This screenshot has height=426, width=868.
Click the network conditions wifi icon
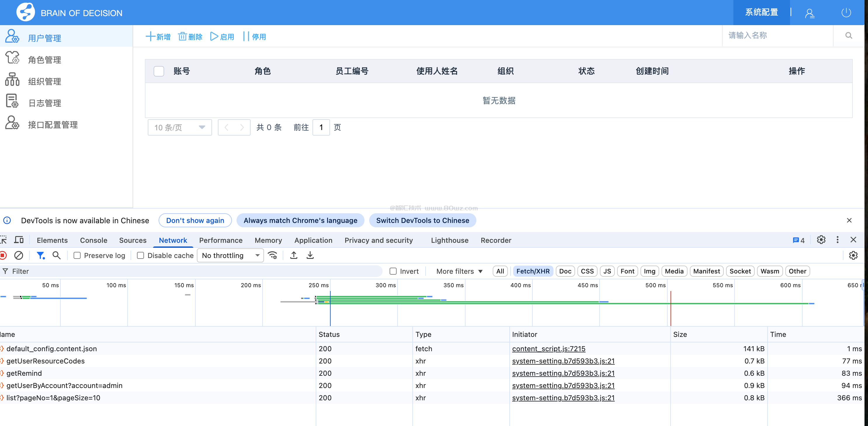272,255
